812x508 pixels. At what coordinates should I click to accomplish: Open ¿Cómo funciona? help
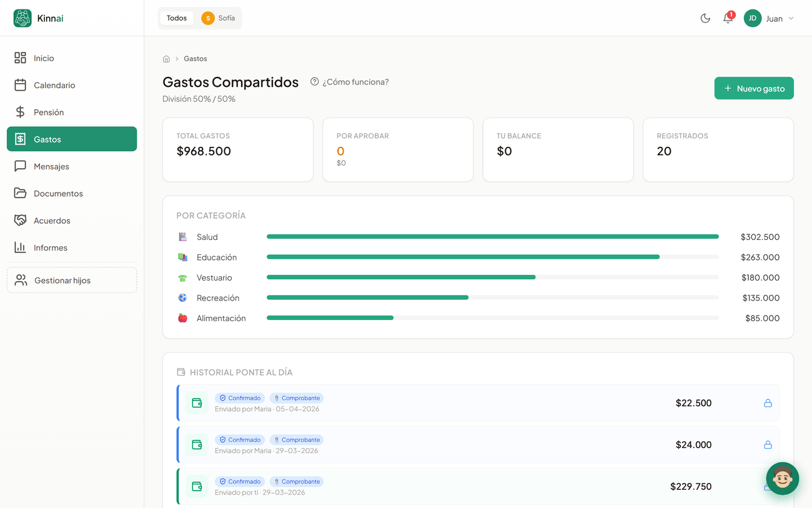pos(350,82)
